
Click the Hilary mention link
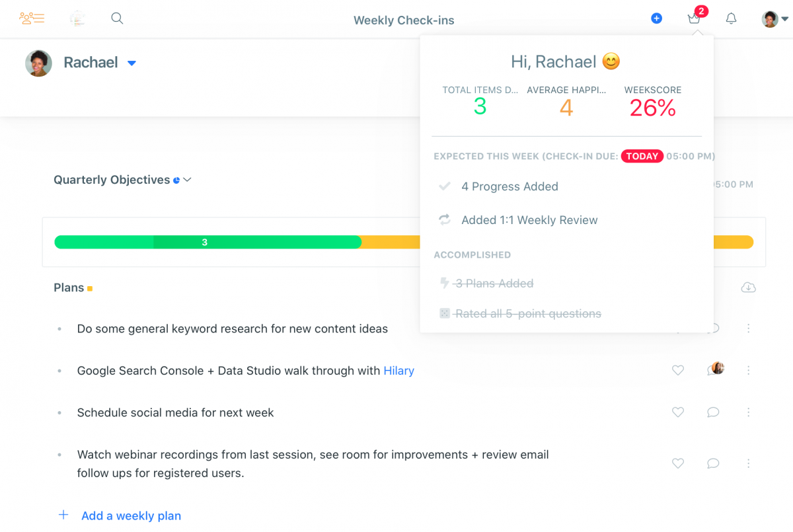coord(399,371)
